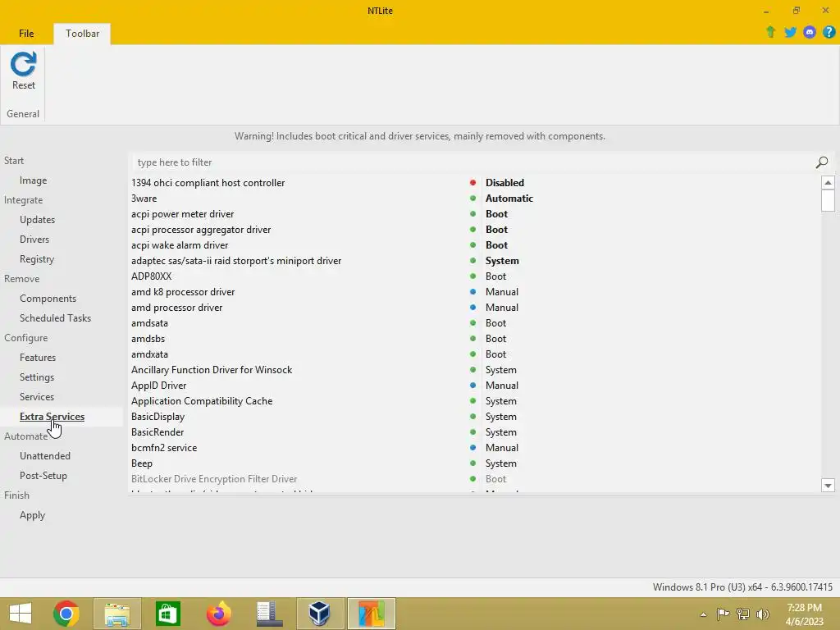
Task: Open the Components page
Action: pyautogui.click(x=48, y=299)
